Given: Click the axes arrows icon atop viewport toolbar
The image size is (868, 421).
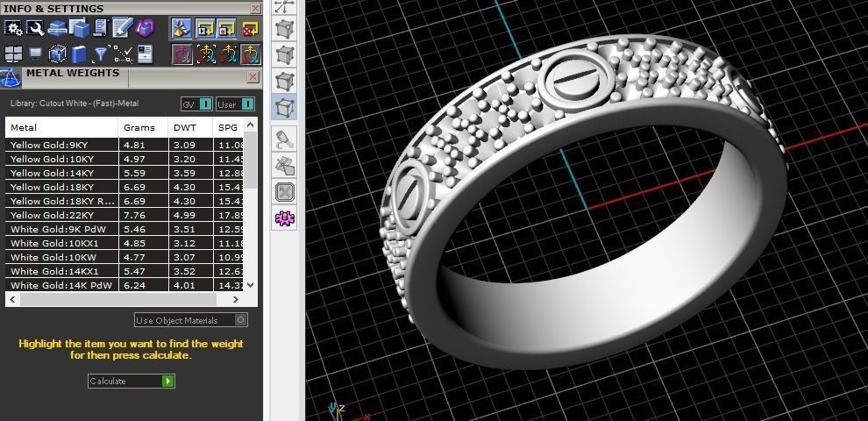Looking at the screenshot, I should click(x=285, y=6).
